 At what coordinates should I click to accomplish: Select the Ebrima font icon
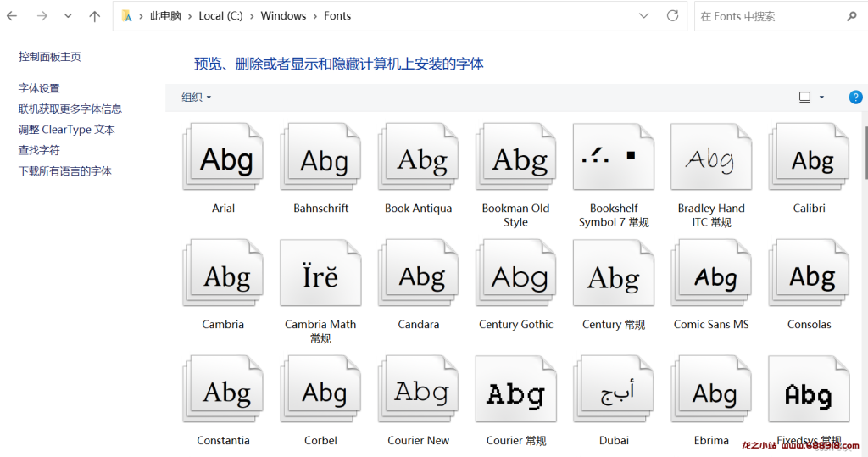[711, 389]
